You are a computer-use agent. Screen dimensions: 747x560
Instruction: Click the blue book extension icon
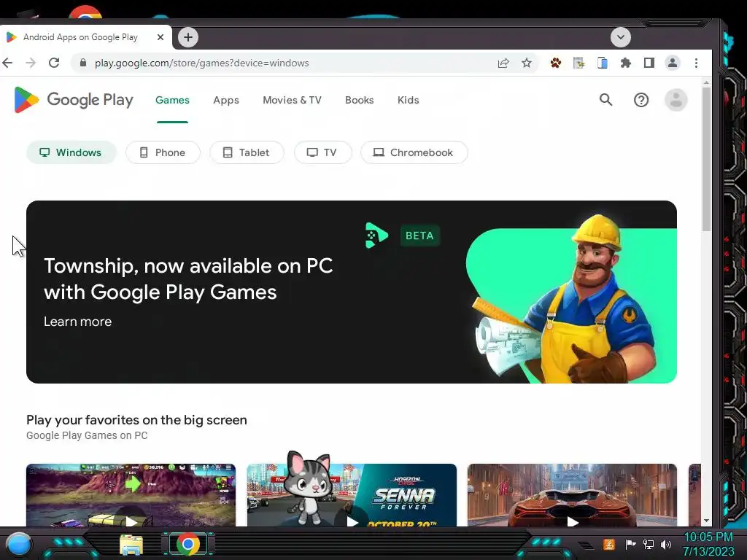tap(602, 63)
